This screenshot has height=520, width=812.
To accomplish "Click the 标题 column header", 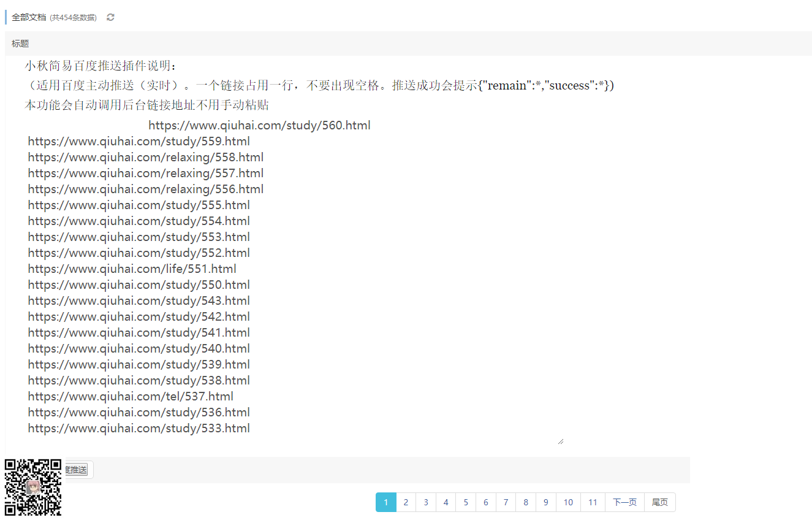I will (x=20, y=44).
